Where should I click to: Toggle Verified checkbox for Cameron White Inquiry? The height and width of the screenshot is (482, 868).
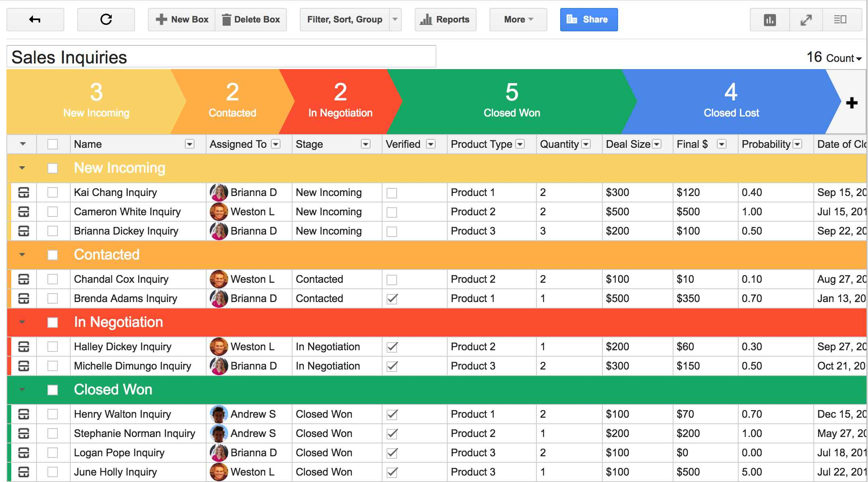point(392,212)
